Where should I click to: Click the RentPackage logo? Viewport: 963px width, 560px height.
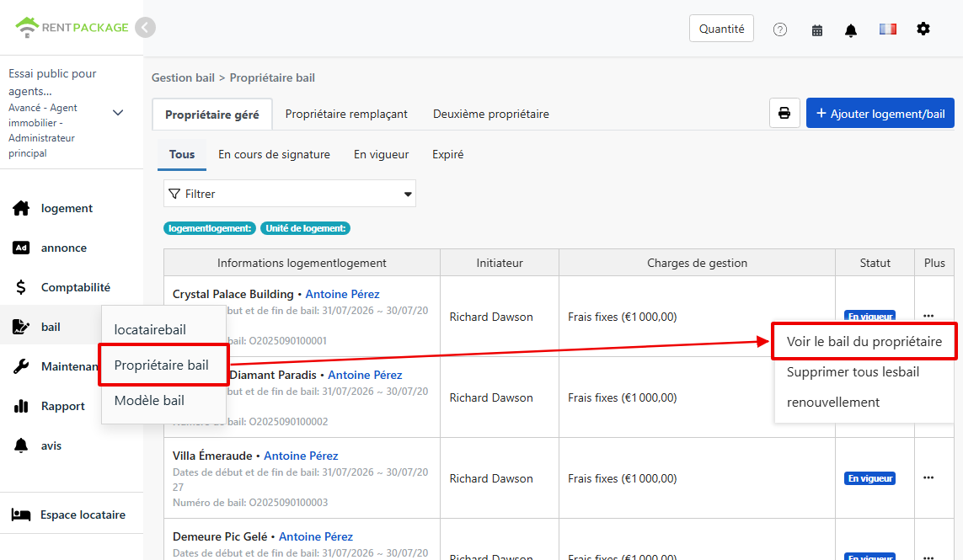pos(72,27)
